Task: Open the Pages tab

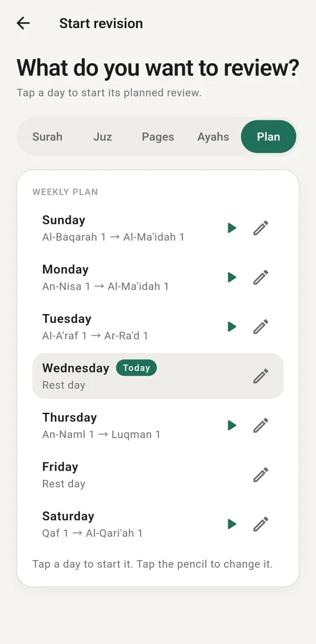Action: point(158,137)
